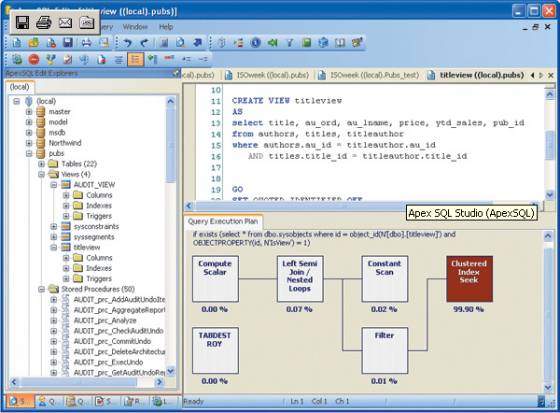Screen dimensions: 560x413
Task: Switch to the ISOweek ((local).Pubs_test) tab
Action: click(369, 75)
